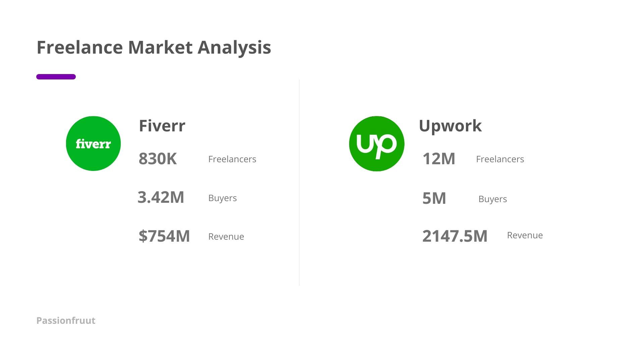Image resolution: width=644 pixels, height=362 pixels.
Task: Click the 2147.5M revenue figure
Action: tap(454, 236)
